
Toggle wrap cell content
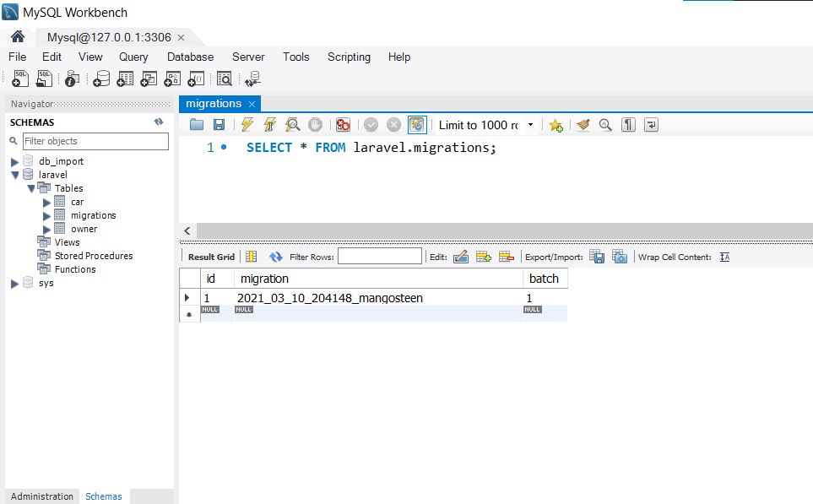pyautogui.click(x=725, y=257)
